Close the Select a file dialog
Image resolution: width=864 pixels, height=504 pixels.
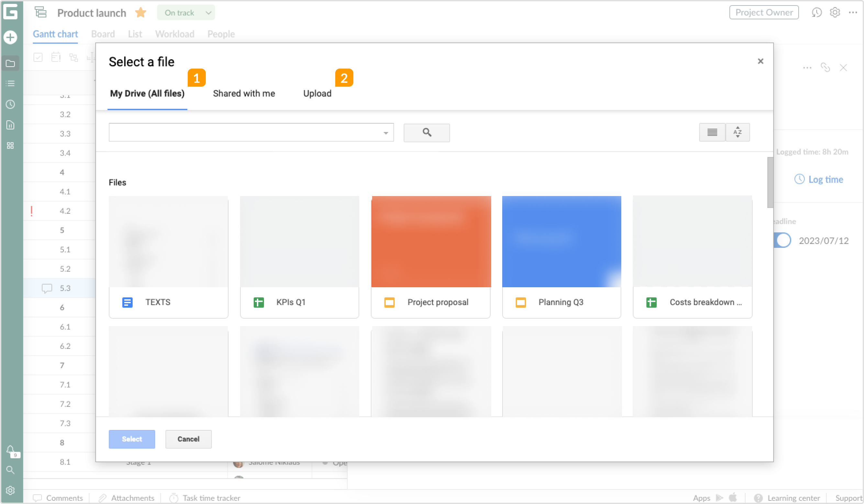tap(760, 61)
